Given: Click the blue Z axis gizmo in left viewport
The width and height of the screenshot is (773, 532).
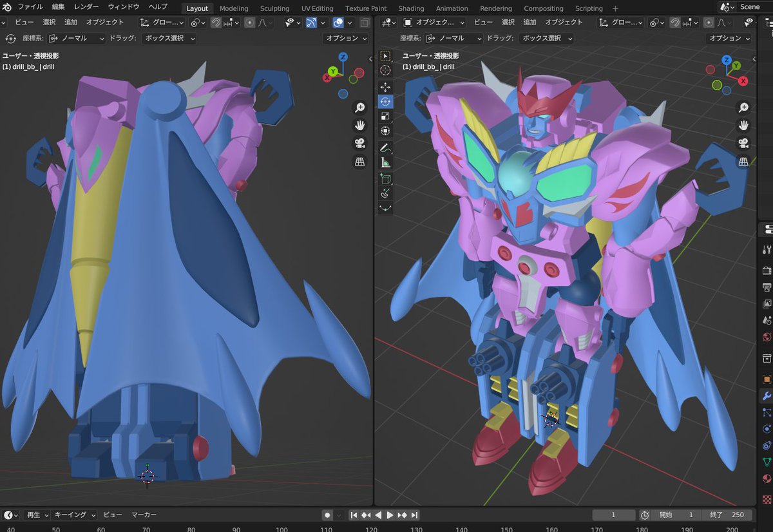Looking at the screenshot, I should tap(343, 57).
